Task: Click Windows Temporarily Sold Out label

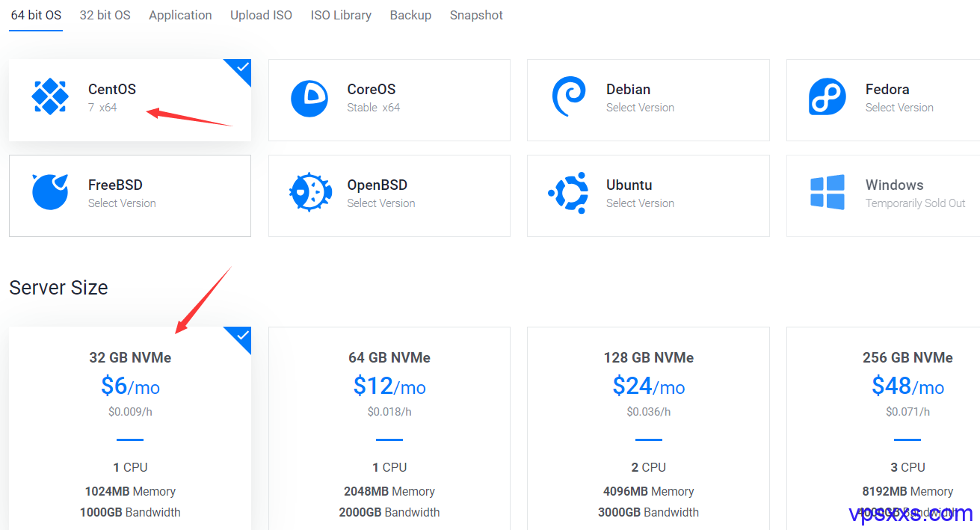Action: pyautogui.click(x=915, y=203)
